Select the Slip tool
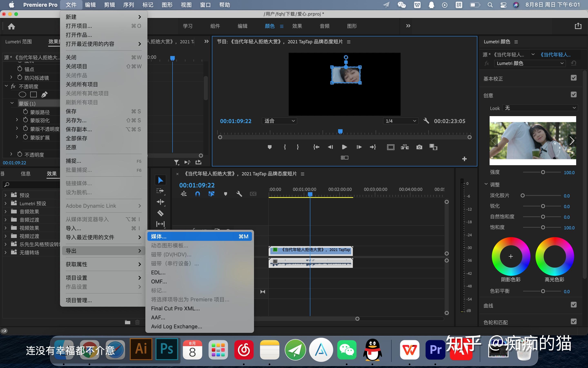The image size is (588, 368). click(160, 224)
